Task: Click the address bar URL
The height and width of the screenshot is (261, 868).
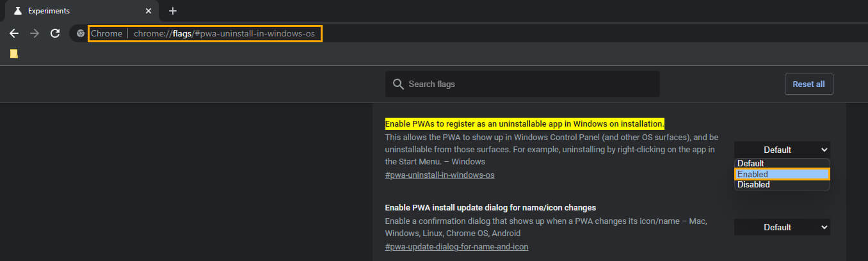Action: 224,33
